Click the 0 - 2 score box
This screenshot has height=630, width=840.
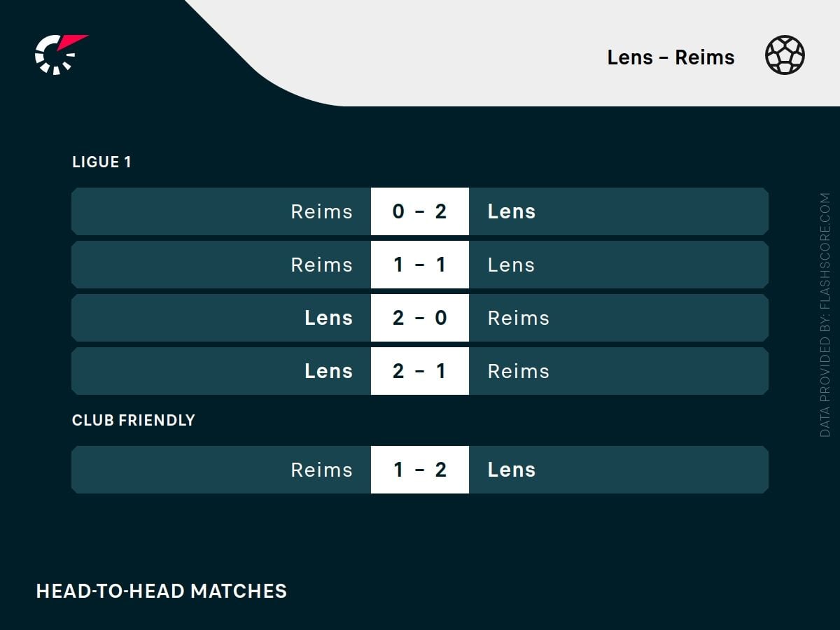[419, 211]
